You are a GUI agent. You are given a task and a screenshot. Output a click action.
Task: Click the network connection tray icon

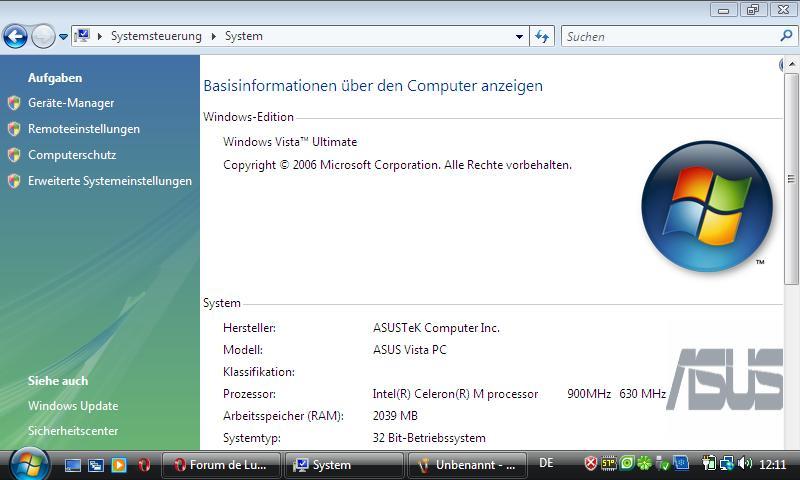[727, 463]
